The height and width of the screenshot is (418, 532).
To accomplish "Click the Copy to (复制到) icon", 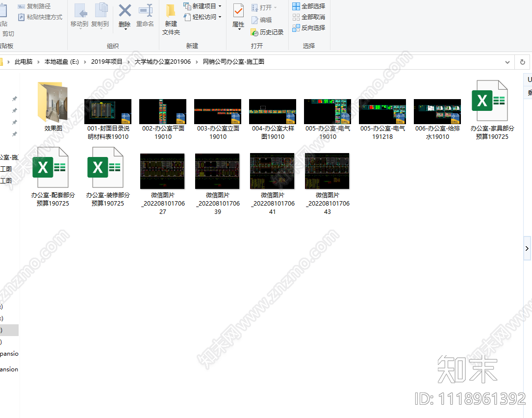I will pyautogui.click(x=101, y=11).
